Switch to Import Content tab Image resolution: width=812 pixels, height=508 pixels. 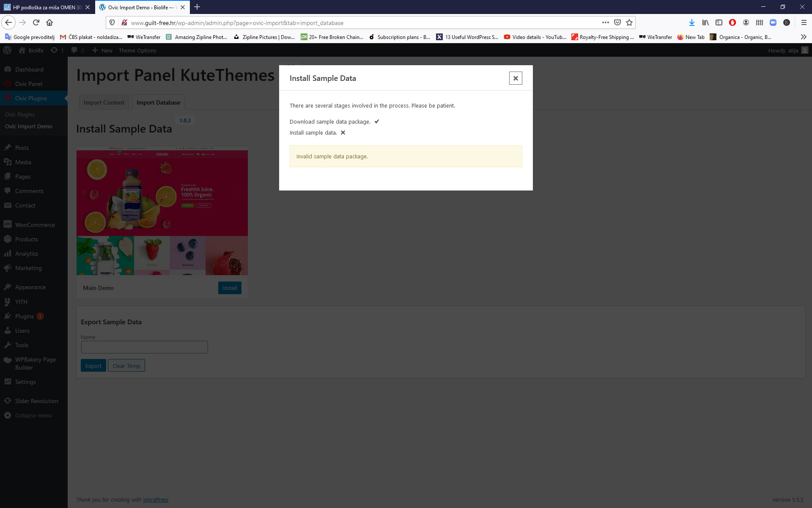tap(104, 102)
